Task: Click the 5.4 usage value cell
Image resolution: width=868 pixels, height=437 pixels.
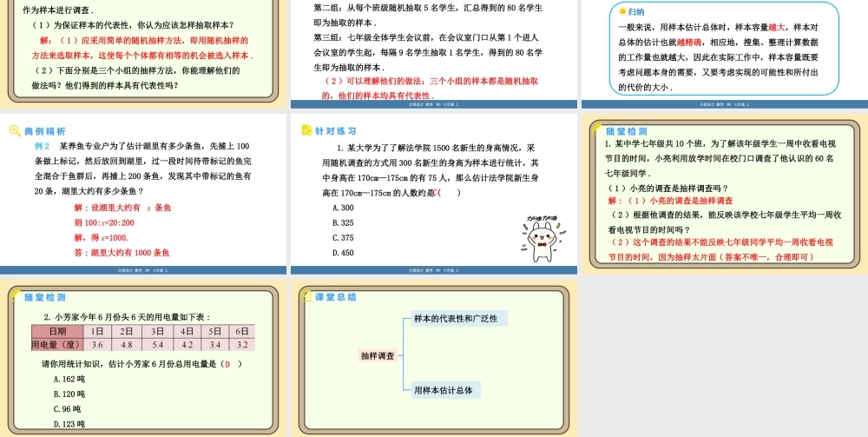Action: [x=156, y=345]
